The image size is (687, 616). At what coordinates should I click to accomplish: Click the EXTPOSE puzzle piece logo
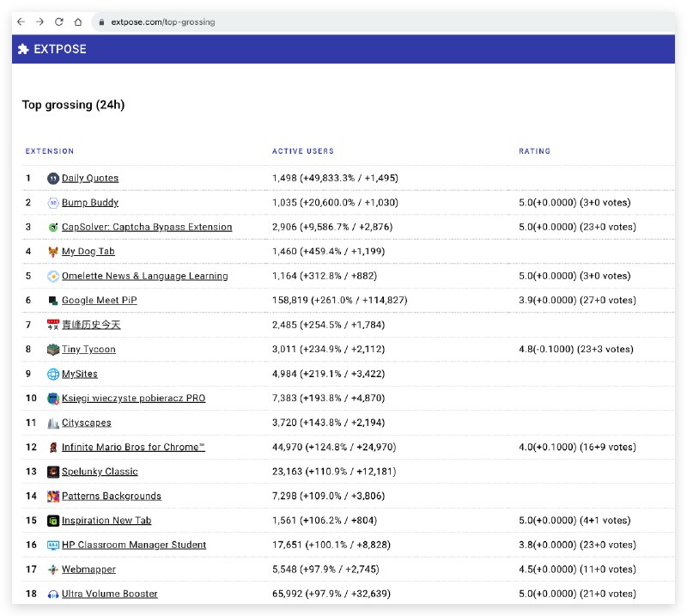[23, 49]
